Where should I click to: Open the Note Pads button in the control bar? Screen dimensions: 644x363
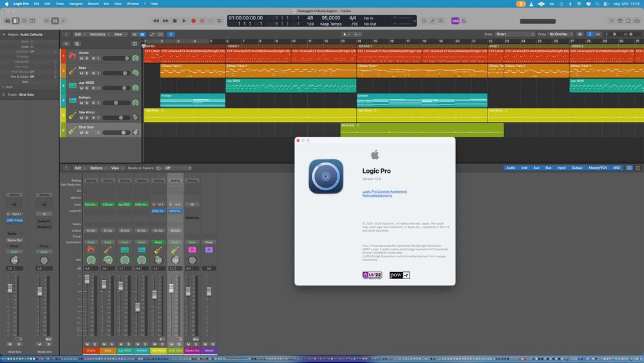pos(620,21)
